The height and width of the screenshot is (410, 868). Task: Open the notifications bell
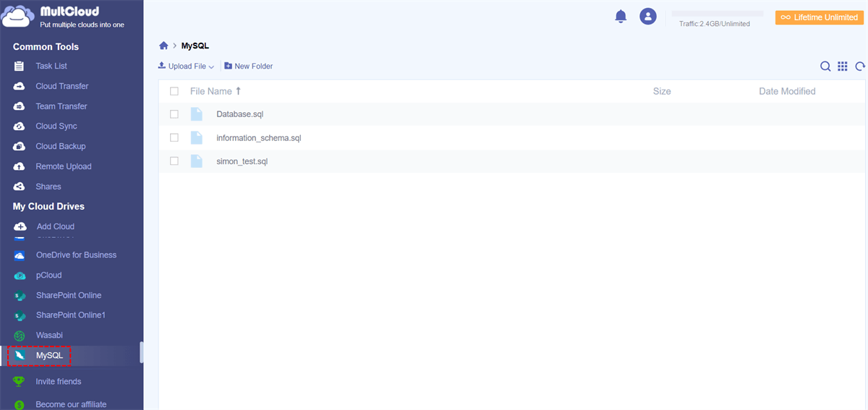pyautogui.click(x=621, y=16)
